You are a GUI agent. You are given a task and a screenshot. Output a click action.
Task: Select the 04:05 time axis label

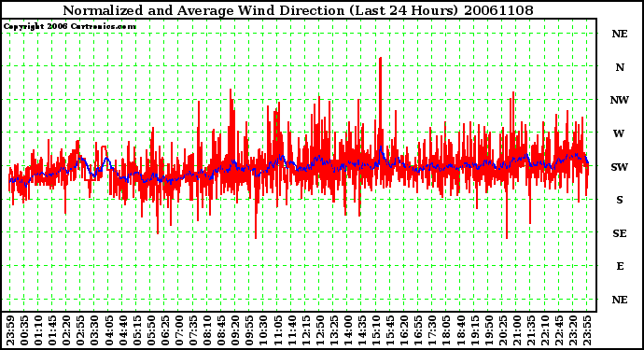108,330
